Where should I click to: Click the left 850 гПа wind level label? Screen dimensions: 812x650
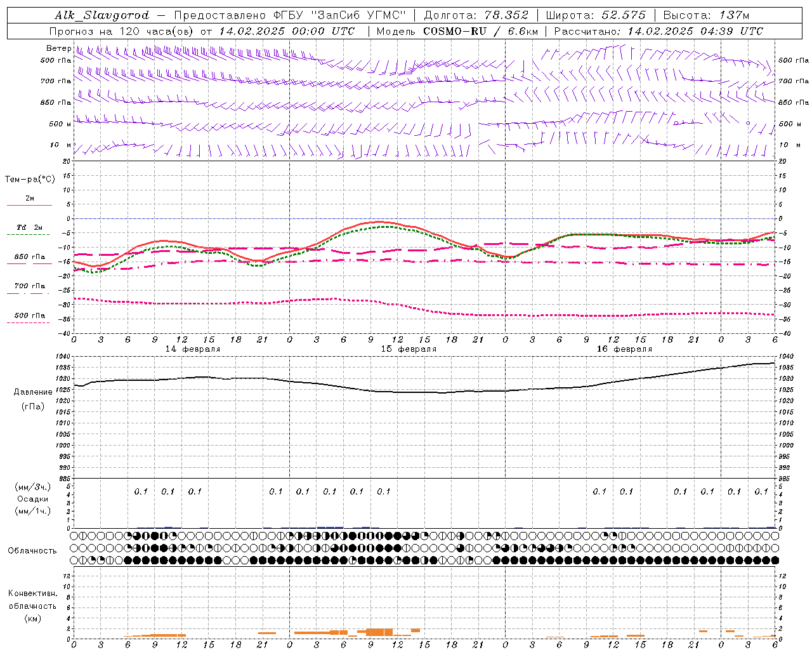click(56, 102)
